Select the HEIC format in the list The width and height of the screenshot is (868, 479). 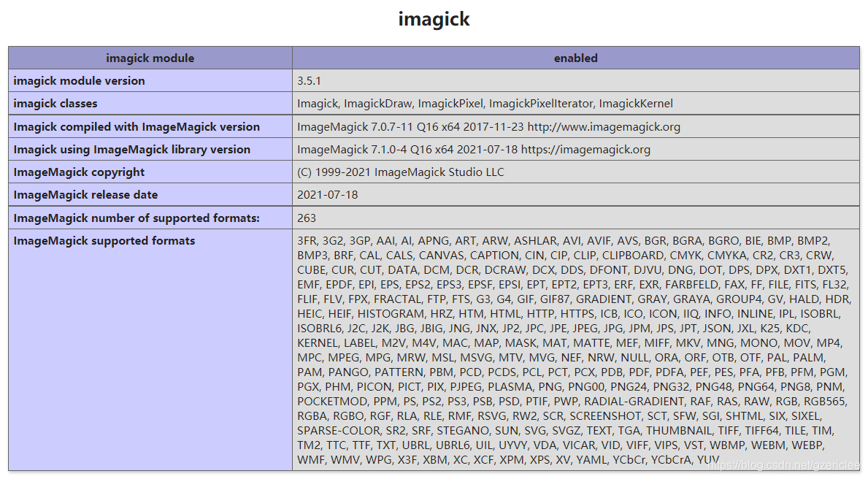309,313
